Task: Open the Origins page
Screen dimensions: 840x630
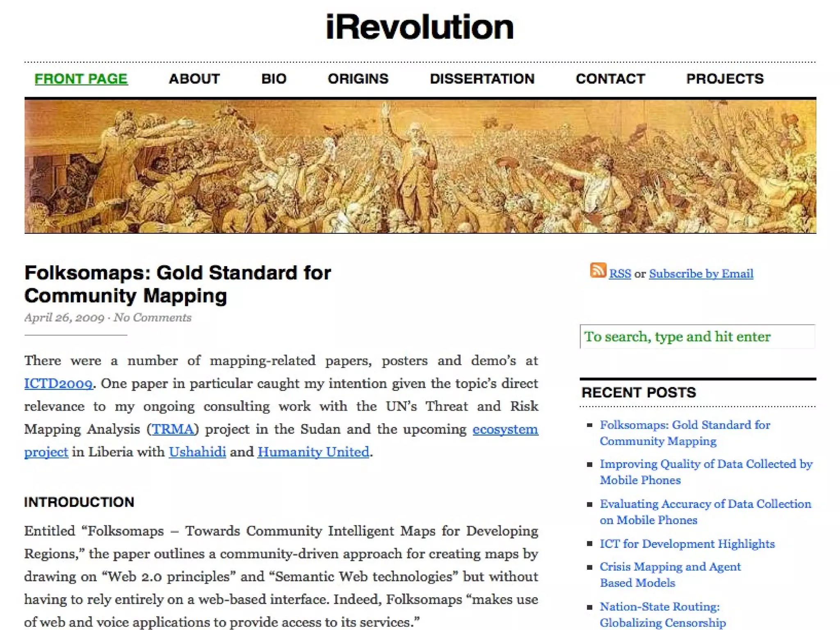Action: (358, 79)
